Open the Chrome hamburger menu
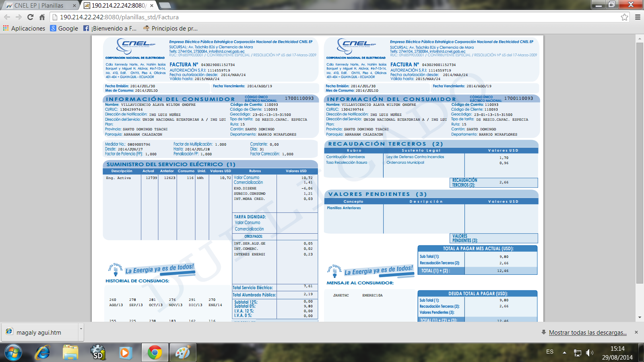This screenshot has height=362, width=644. click(x=638, y=17)
